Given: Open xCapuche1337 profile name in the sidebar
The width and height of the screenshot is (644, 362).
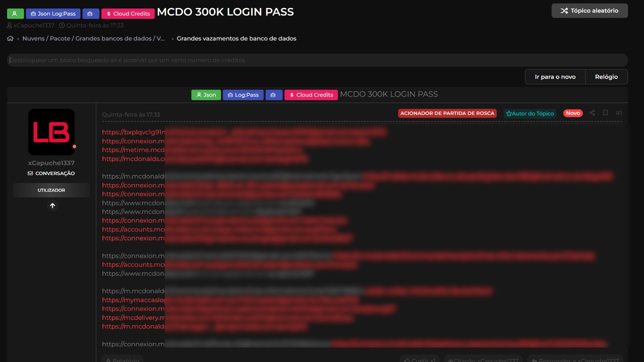Looking at the screenshot, I should 51,163.
